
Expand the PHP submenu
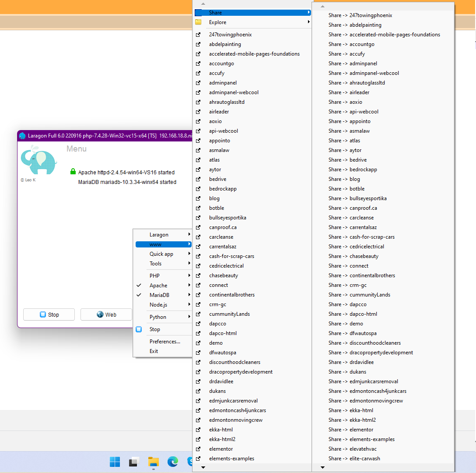(154, 275)
